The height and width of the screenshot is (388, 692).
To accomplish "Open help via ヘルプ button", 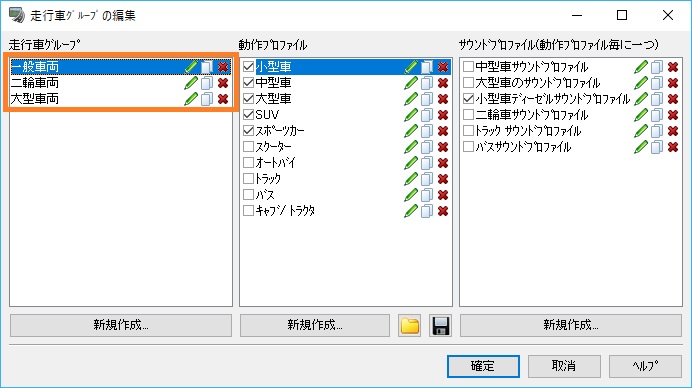I will (x=645, y=366).
